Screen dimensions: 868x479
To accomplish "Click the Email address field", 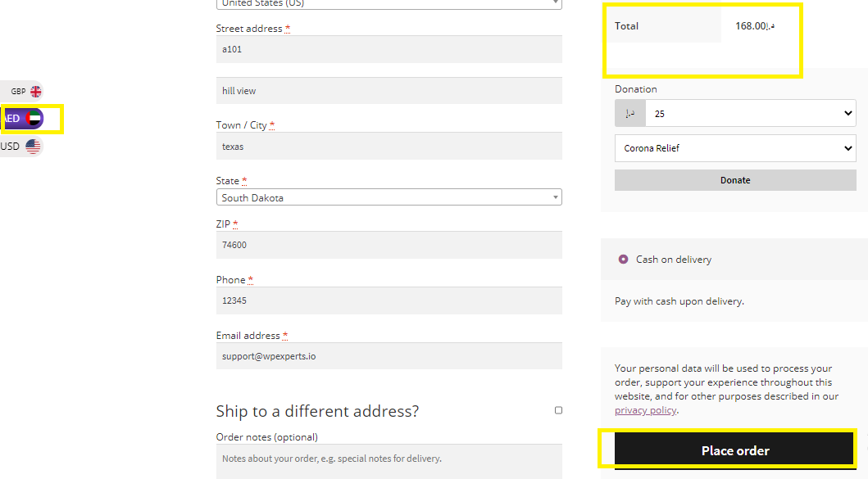I will click(x=389, y=355).
